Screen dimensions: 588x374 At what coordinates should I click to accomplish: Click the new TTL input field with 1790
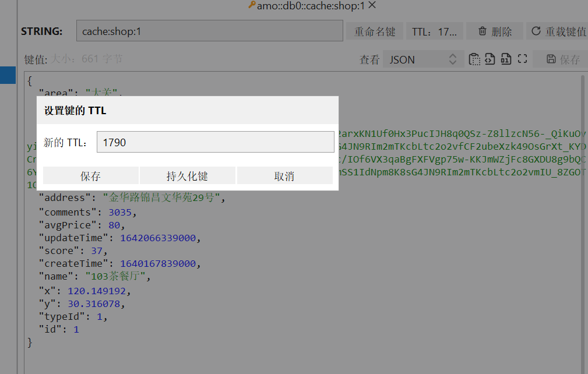tap(215, 142)
